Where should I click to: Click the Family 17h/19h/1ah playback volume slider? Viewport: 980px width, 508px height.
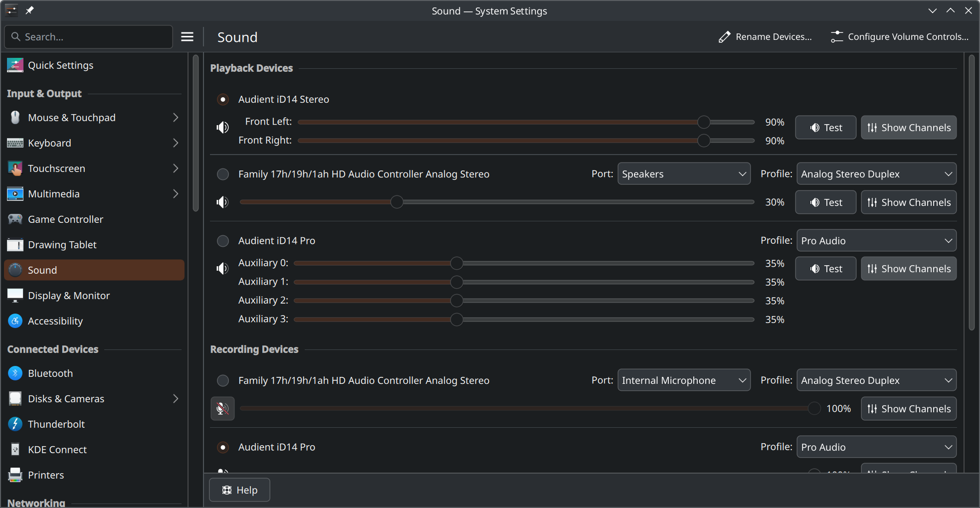point(496,202)
